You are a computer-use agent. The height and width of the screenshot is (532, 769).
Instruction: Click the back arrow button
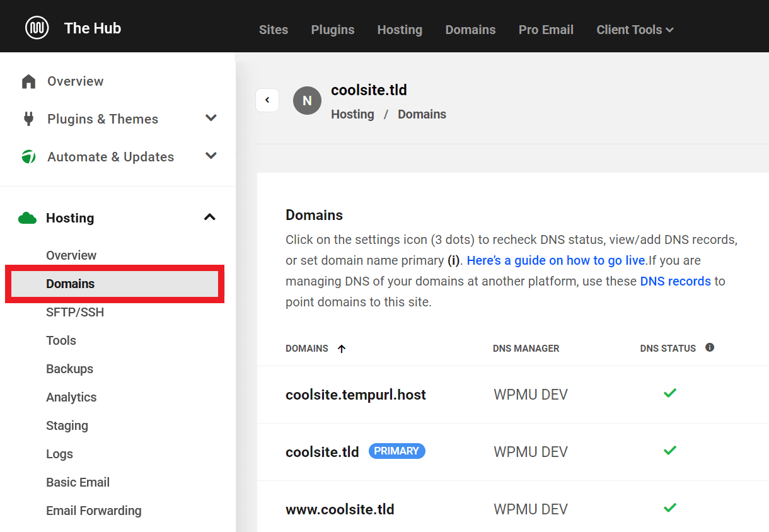267,100
